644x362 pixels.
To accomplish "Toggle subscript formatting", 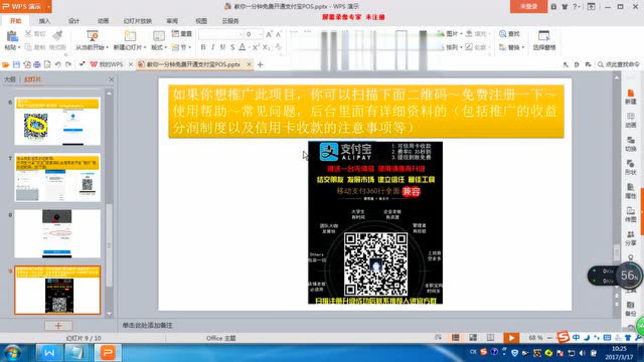I will [266, 47].
